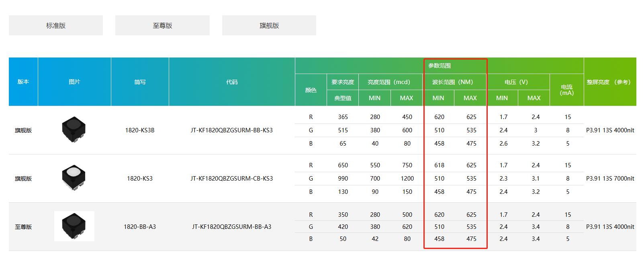
Task: Select the 旗舰版 tab button at top
Action: pyautogui.click(x=269, y=25)
